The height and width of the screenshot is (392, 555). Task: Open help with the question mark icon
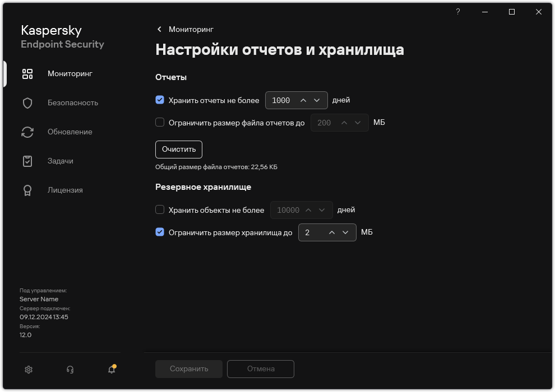coord(457,12)
